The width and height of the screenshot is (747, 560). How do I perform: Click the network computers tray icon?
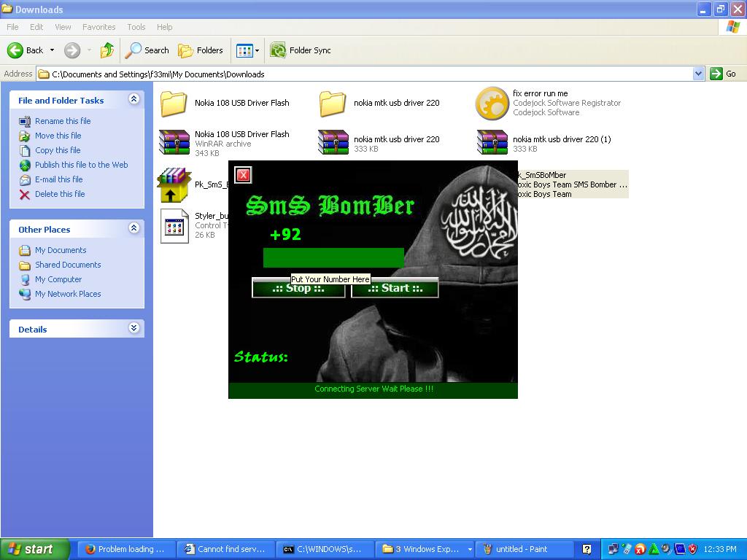pyautogui.click(x=614, y=549)
